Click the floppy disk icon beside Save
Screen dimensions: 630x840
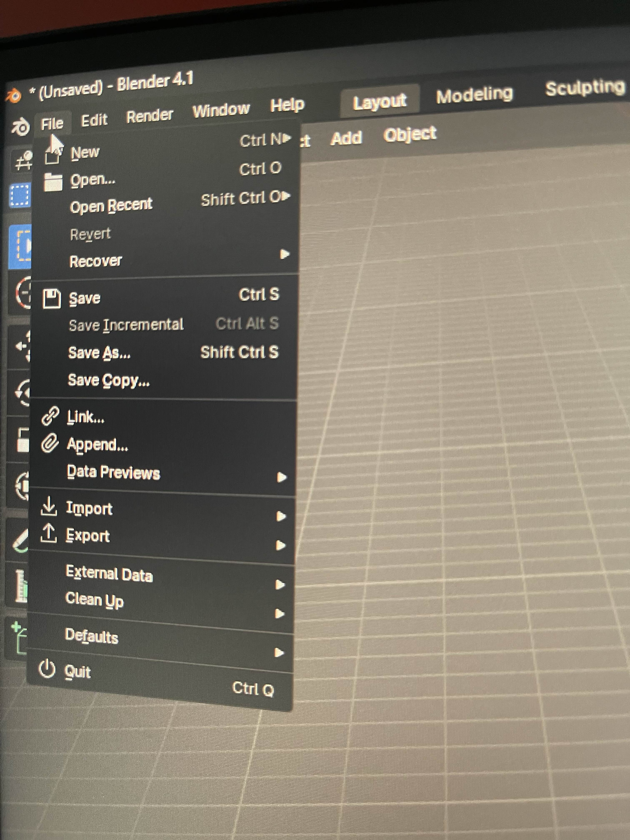(x=51, y=299)
